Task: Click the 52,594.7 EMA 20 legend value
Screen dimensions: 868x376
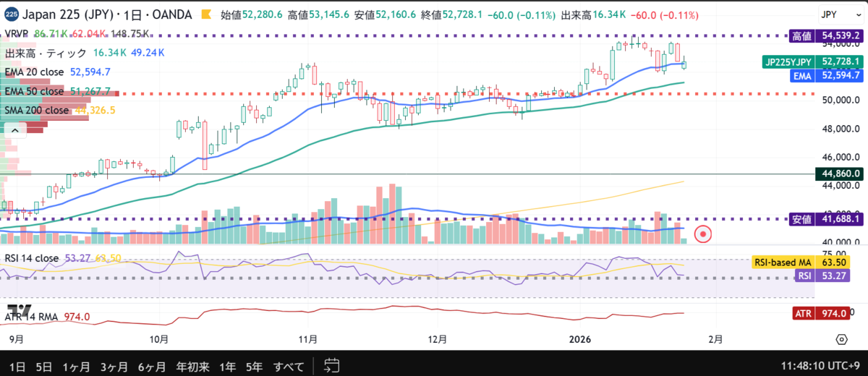Action: click(90, 72)
